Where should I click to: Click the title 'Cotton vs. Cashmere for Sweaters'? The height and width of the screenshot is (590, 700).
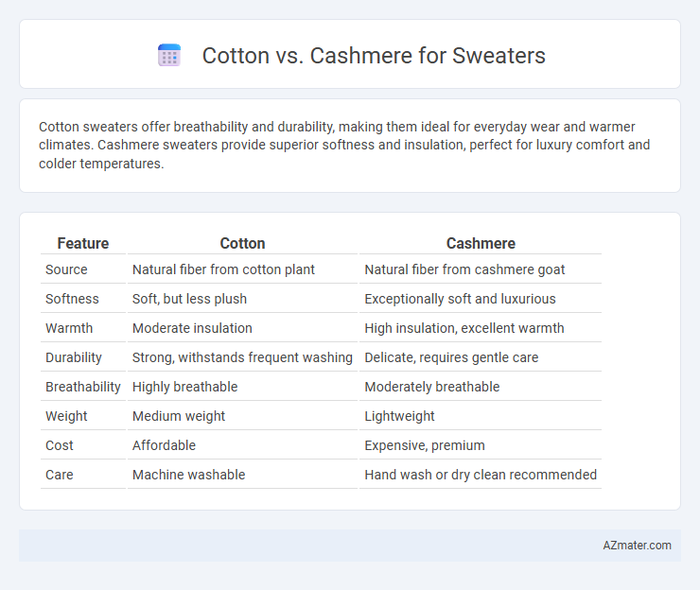(x=374, y=56)
